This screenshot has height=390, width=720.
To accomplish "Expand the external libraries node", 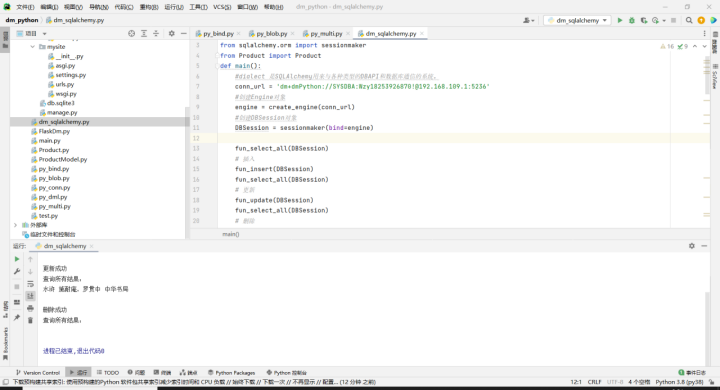I will 16,225.
